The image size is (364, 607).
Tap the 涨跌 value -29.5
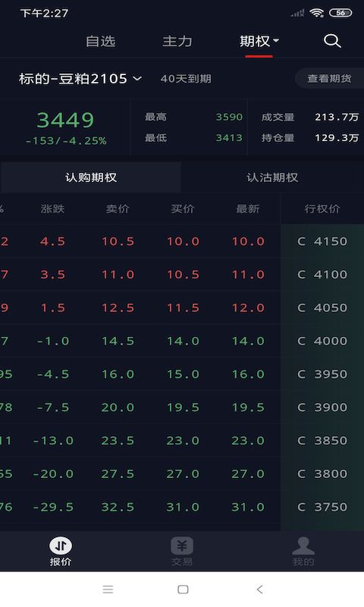[x=52, y=507]
